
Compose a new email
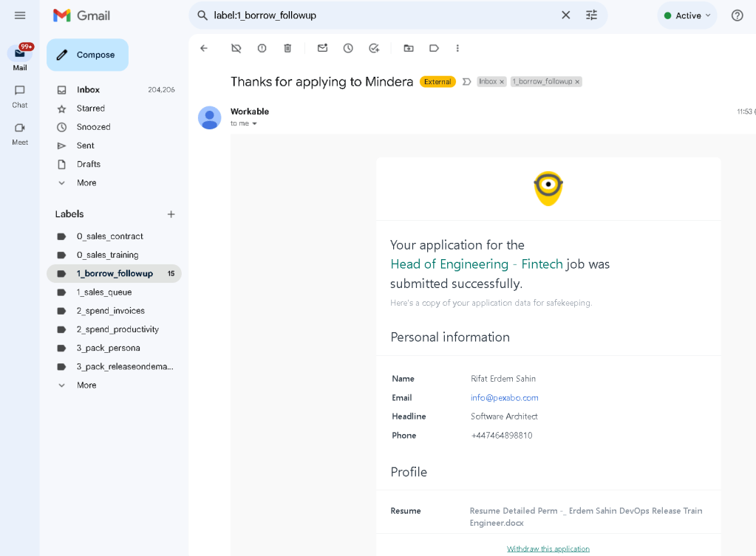coord(87,55)
